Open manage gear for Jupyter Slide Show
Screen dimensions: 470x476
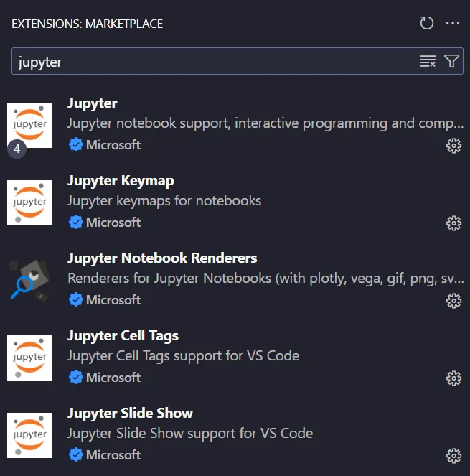click(453, 456)
